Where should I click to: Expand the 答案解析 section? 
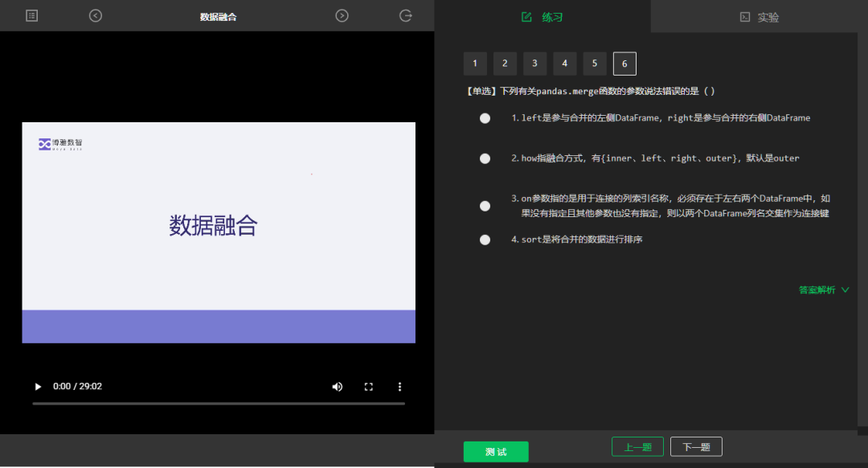point(824,289)
